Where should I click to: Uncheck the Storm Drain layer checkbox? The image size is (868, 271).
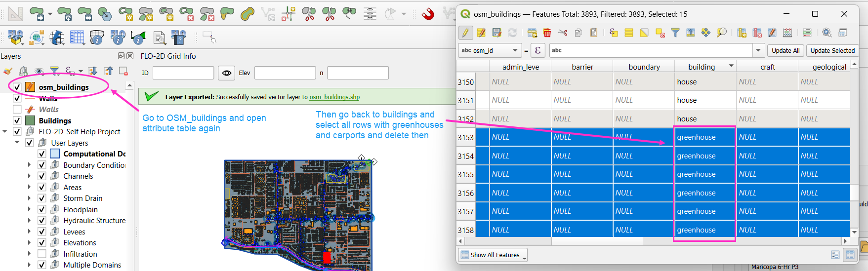(42, 198)
